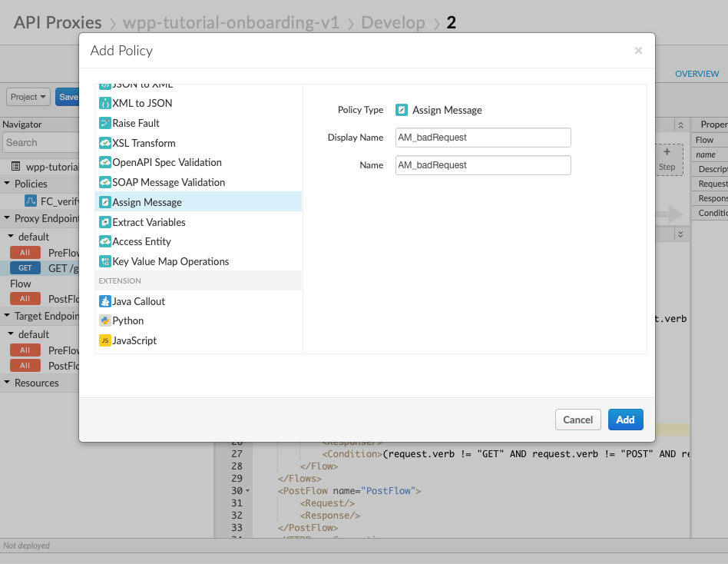Select the JavaScript extension icon
Viewport: 728px width, 564px height.
pyautogui.click(x=105, y=340)
